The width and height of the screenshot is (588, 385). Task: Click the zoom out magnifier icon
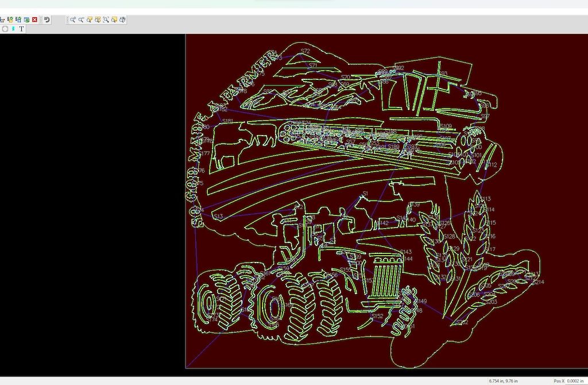pyautogui.click(x=82, y=20)
